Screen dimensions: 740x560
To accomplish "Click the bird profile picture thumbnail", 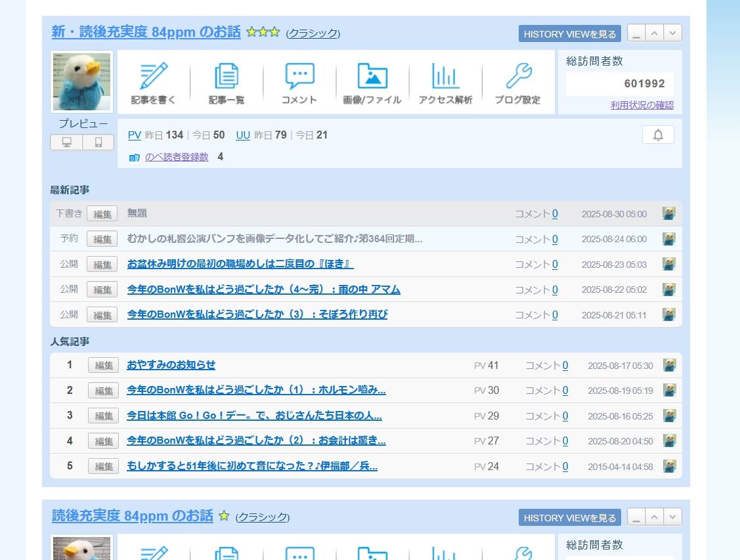I will pyautogui.click(x=81, y=81).
